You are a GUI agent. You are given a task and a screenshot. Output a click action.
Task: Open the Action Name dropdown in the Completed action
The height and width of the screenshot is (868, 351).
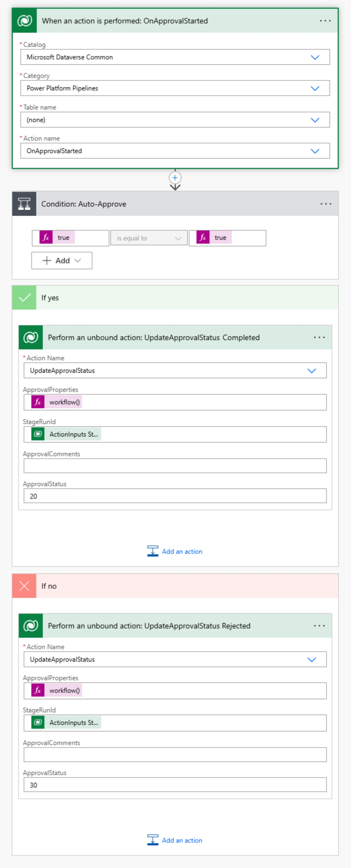click(x=175, y=371)
